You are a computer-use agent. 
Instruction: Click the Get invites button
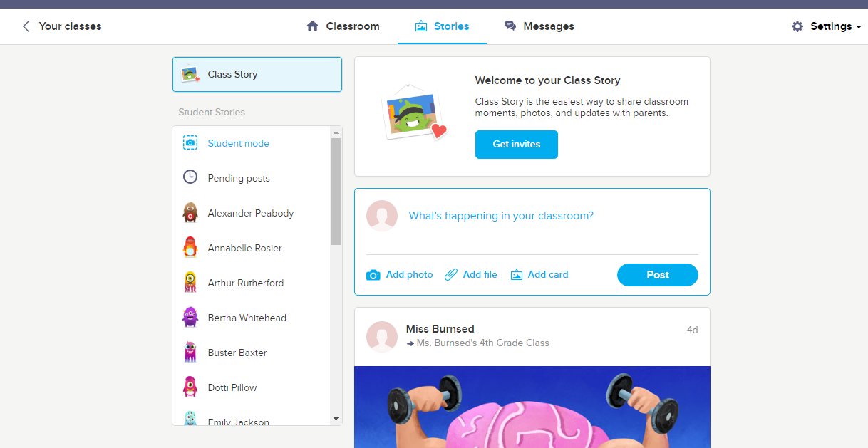[x=517, y=144]
